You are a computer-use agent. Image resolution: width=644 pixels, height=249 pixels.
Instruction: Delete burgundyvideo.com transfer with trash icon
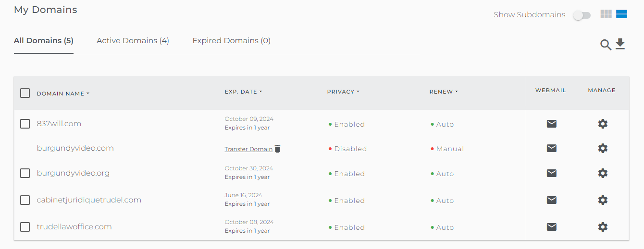coord(277,149)
